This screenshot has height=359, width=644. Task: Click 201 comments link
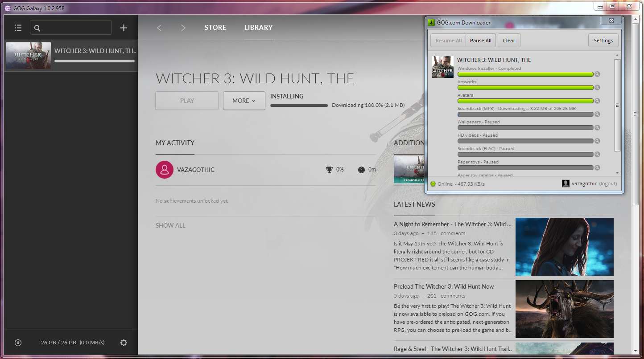coord(446,296)
